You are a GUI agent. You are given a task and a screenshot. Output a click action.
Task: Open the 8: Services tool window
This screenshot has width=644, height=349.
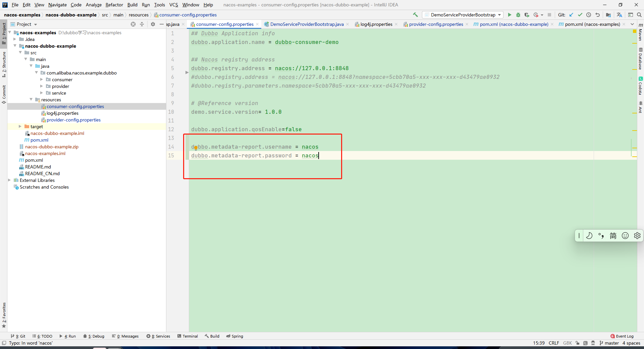[158, 336]
